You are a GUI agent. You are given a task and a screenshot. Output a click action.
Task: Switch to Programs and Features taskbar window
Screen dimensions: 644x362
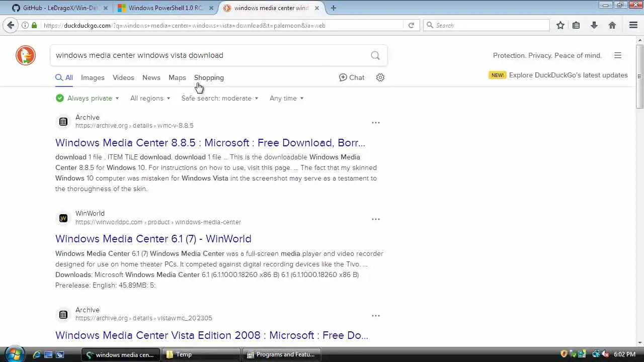(x=282, y=354)
